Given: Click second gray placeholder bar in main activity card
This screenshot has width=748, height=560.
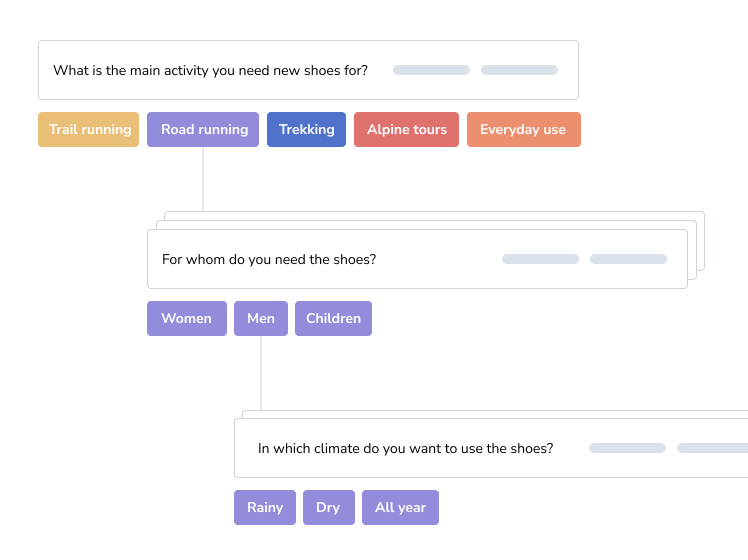Looking at the screenshot, I should 519,70.
